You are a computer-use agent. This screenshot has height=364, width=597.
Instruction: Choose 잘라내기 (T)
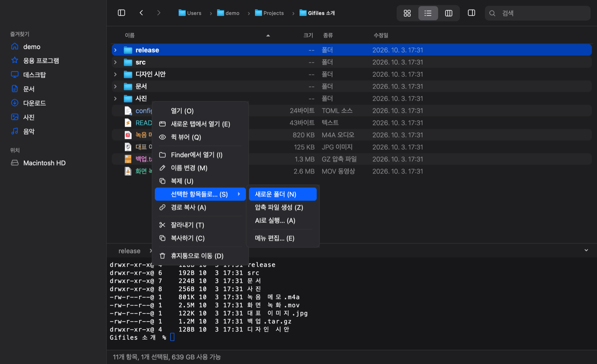(200, 225)
